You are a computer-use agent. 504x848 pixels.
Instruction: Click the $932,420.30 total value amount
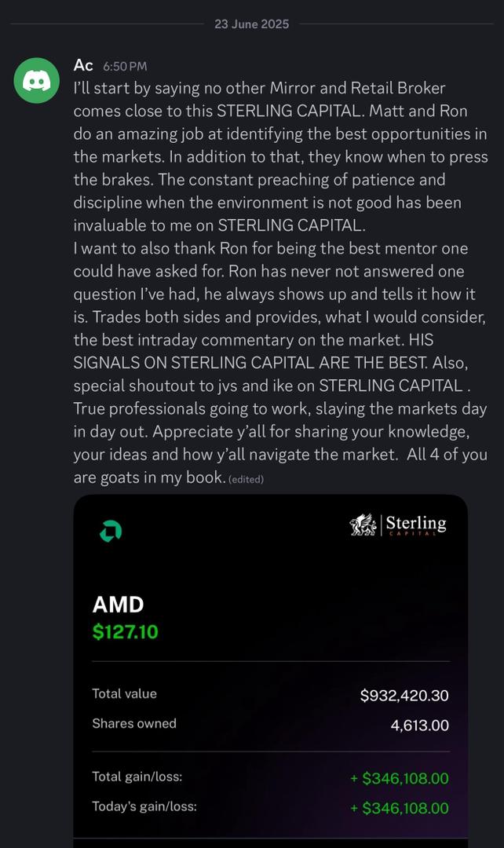point(404,696)
